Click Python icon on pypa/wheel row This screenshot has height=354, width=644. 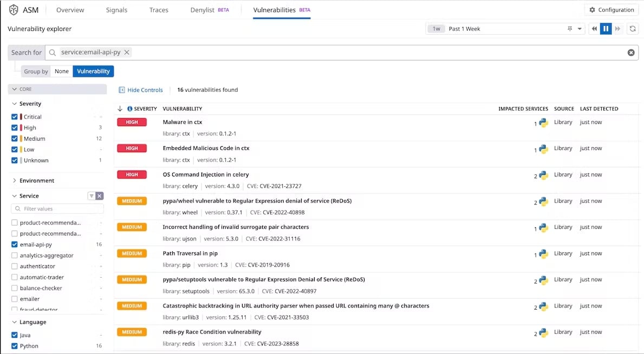[x=543, y=202]
